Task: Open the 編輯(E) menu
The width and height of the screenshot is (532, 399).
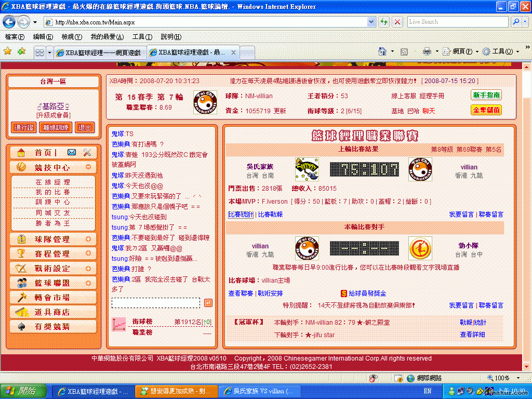Action: (x=43, y=37)
